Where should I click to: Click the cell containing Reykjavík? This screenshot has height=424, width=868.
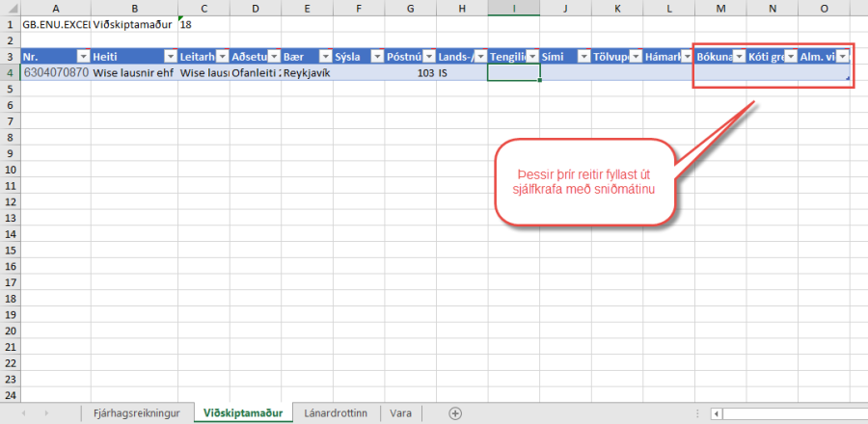pyautogui.click(x=306, y=72)
